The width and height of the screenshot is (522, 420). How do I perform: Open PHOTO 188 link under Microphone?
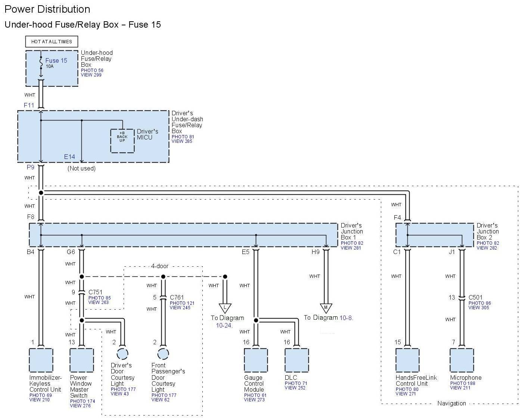pos(463,383)
